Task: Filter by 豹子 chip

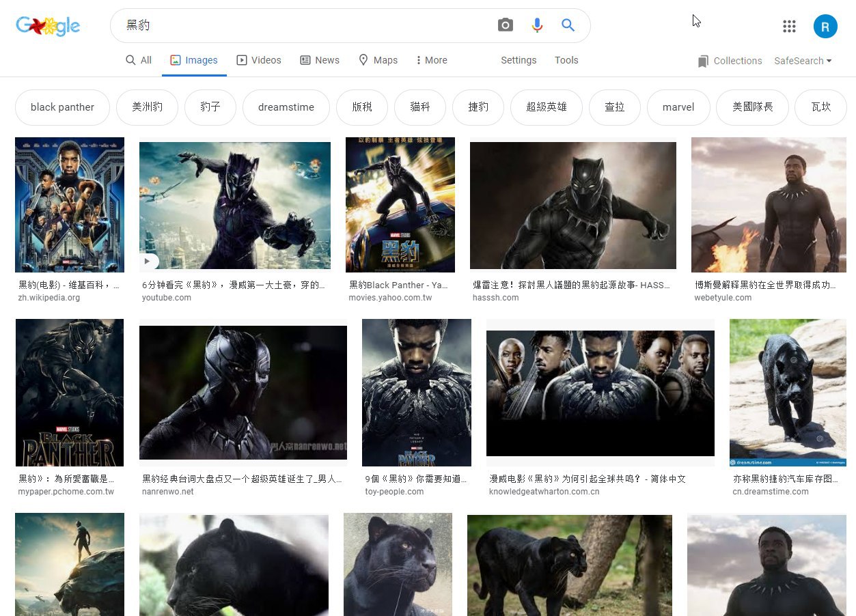Action: (210, 107)
